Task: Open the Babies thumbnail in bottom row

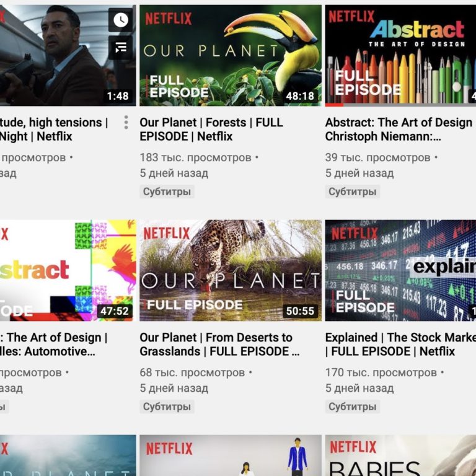Action: coord(400,456)
